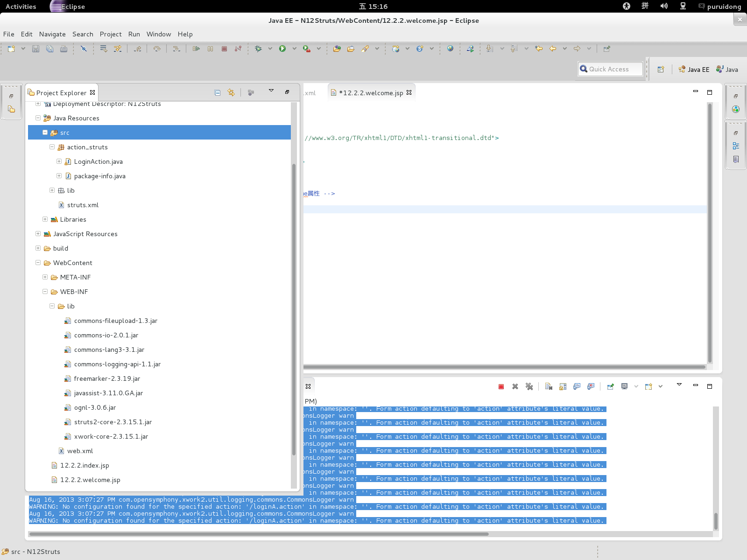Image resolution: width=747 pixels, height=560 pixels.
Task: Click Project Explorer vertical scrollbar
Action: (294, 309)
